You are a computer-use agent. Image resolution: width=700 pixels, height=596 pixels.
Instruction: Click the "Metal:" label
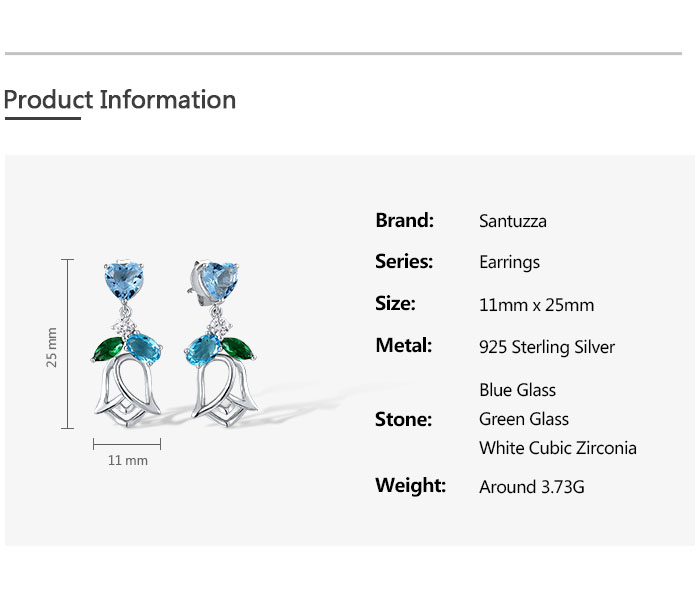(x=404, y=346)
